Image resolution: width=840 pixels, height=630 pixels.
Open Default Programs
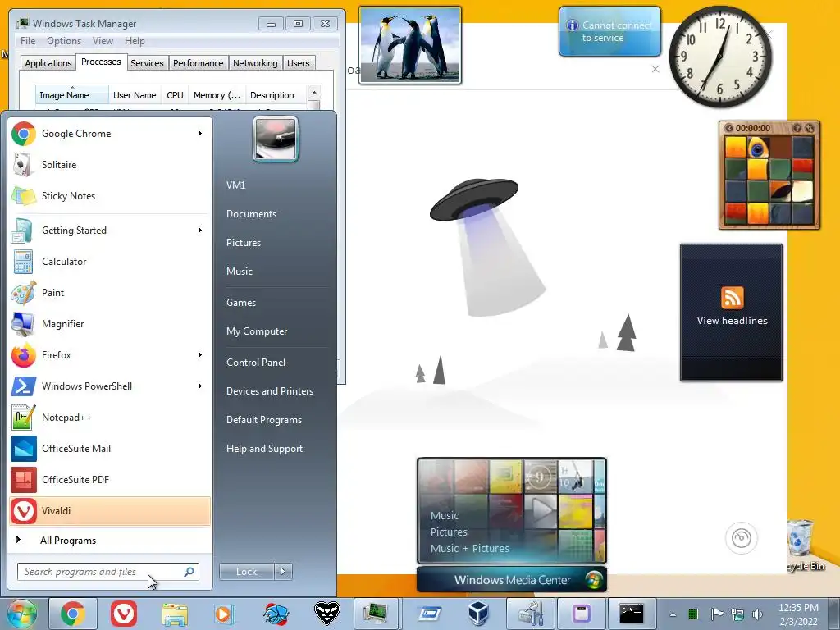pos(263,420)
